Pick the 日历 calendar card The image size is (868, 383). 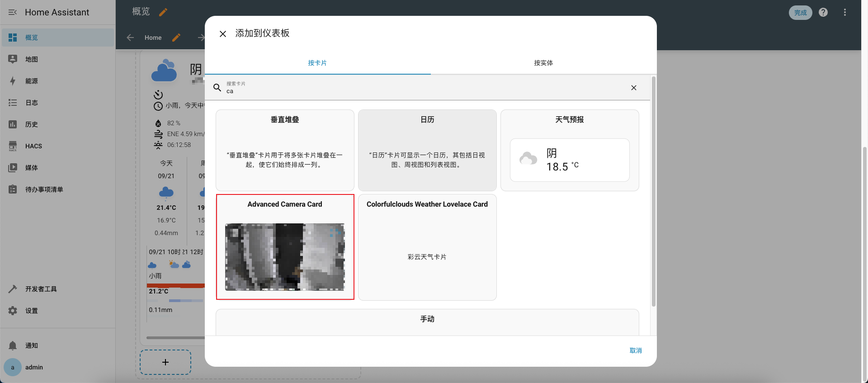coord(427,150)
